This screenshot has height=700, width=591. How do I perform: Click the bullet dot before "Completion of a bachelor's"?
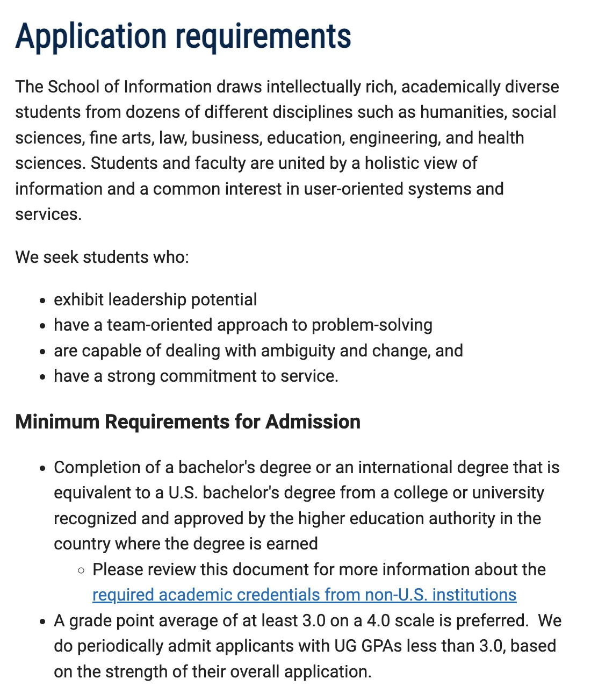(42, 469)
